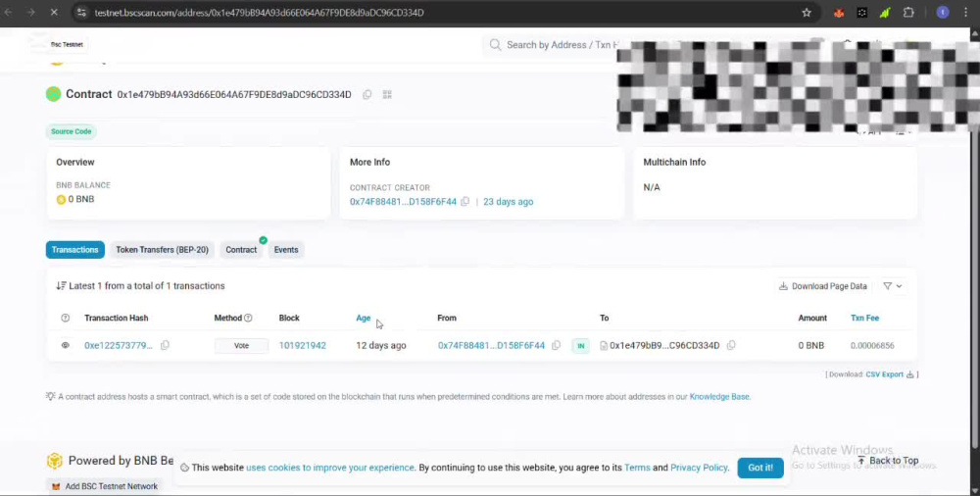The width and height of the screenshot is (980, 496).
Task: Open the Method column help icon
Action: (248, 318)
